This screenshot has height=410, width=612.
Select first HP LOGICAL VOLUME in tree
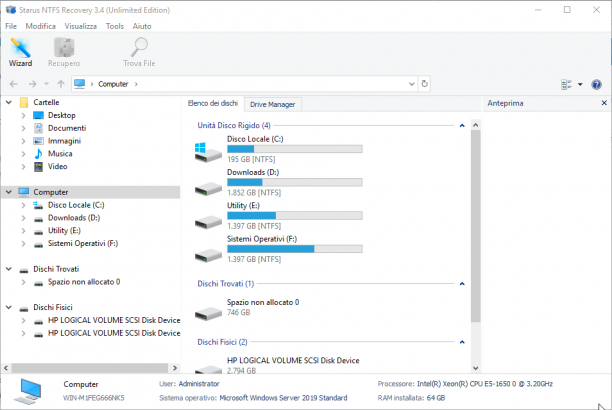coord(114,320)
